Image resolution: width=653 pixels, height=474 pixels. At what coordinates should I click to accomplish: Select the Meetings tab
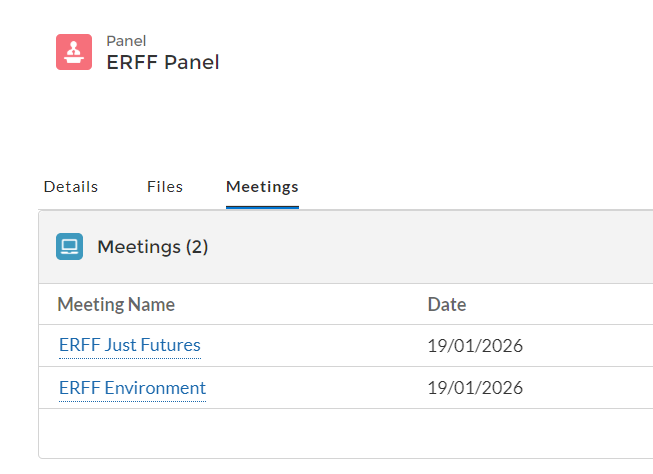[262, 187]
